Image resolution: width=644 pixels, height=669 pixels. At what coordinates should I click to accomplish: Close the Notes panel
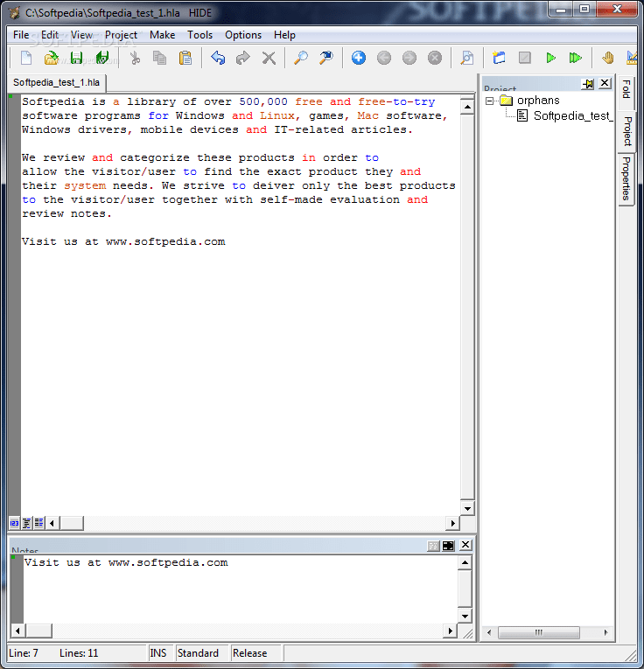coord(465,545)
